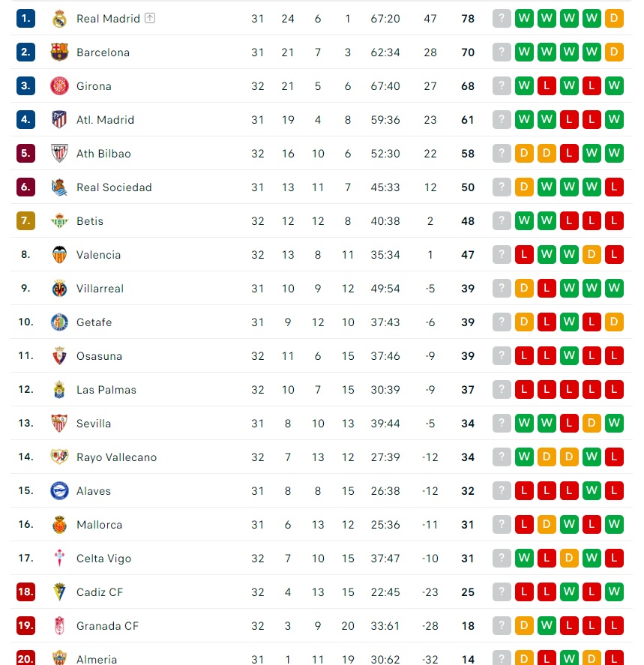Click the Celta Vigo club crest
This screenshot has width=644, height=665.
tap(59, 558)
